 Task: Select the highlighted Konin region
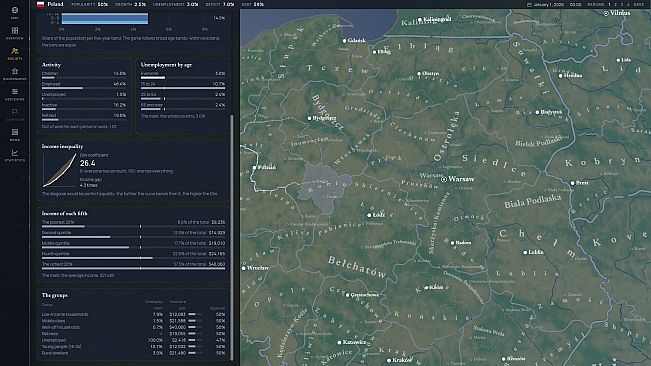[x=326, y=188]
